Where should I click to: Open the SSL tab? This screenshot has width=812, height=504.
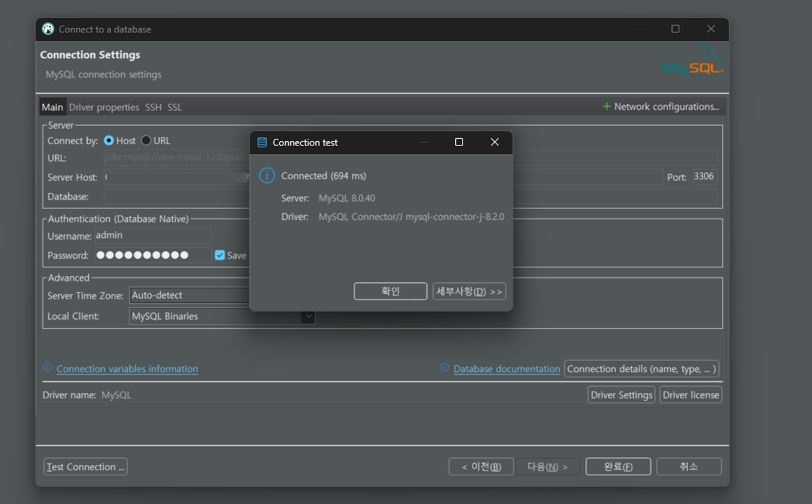(x=175, y=107)
